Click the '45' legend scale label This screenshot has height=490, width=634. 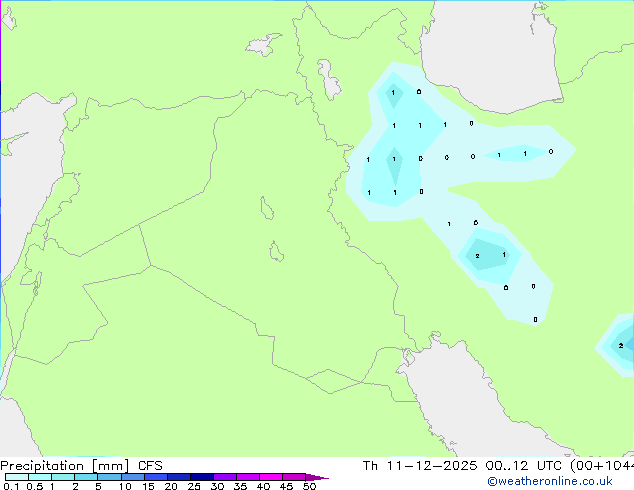(286, 486)
